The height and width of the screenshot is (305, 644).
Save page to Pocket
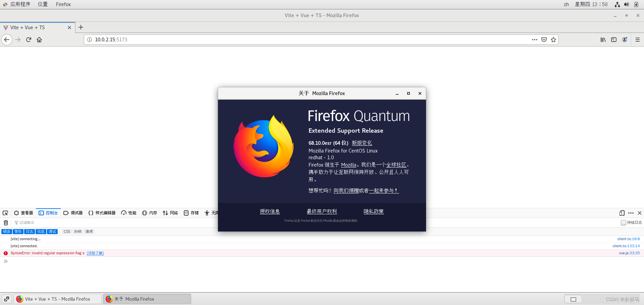pyautogui.click(x=544, y=40)
